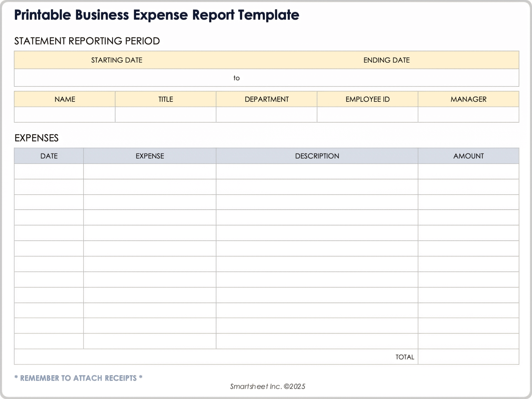532x399 pixels.
Task: Select the Manager field to fill in
Action: pos(468,114)
